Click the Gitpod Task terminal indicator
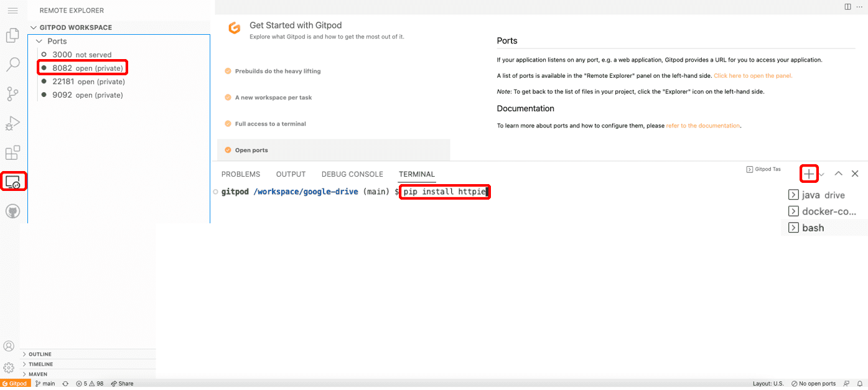Viewport: 868px width, 390px height. point(763,169)
